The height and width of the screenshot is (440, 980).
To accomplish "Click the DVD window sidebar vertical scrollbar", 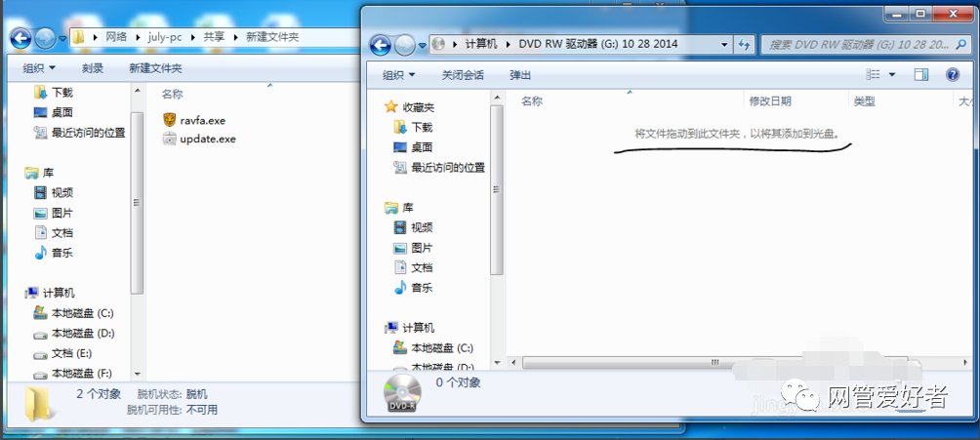I will point(497,190).
